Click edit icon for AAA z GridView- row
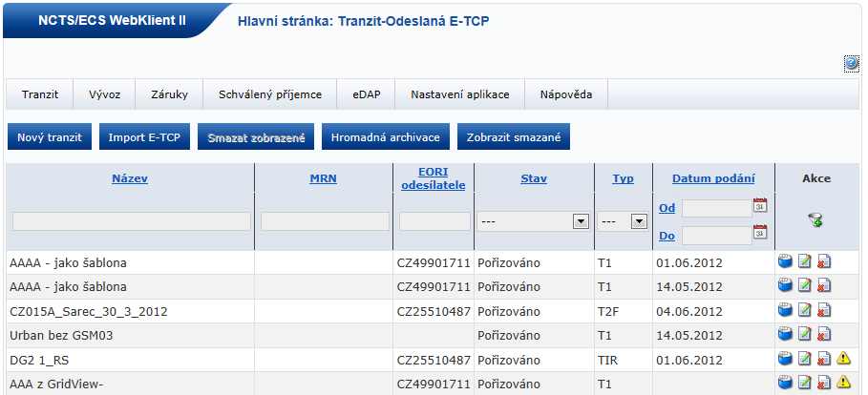This screenshot has width=868, height=395. 805,383
